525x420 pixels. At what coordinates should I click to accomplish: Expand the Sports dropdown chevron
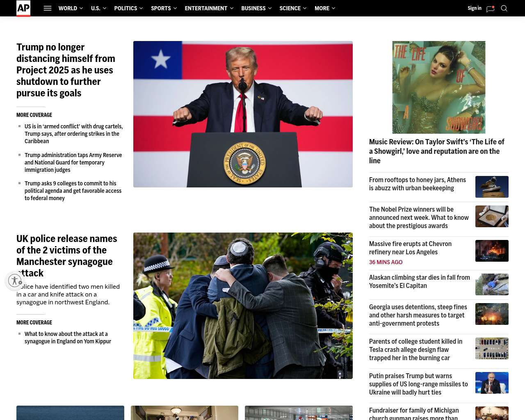(175, 8)
